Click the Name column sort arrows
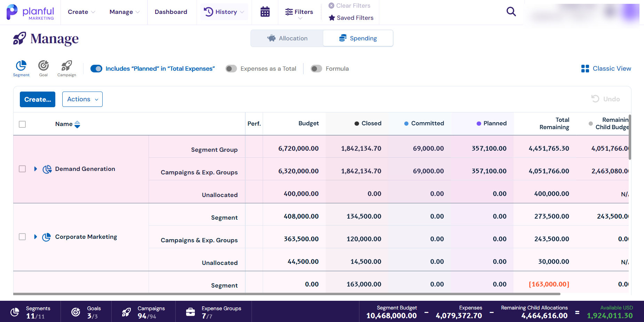The height and width of the screenshot is (322, 644). click(x=77, y=124)
